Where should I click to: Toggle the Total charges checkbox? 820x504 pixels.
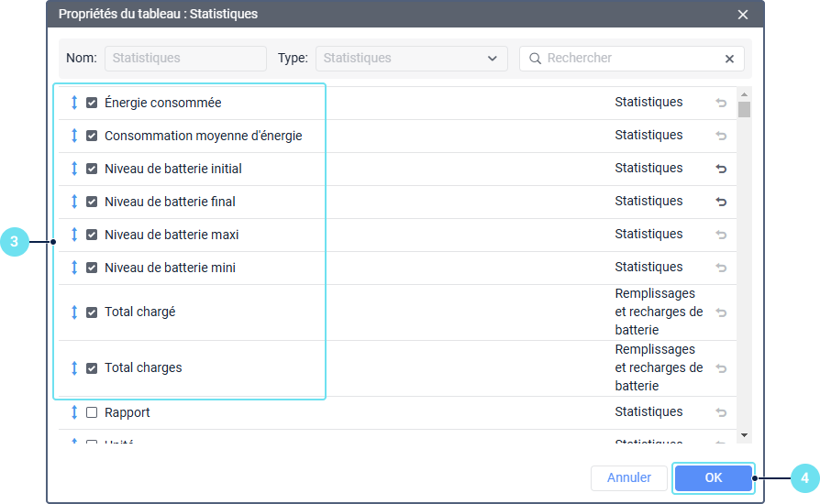point(92,368)
